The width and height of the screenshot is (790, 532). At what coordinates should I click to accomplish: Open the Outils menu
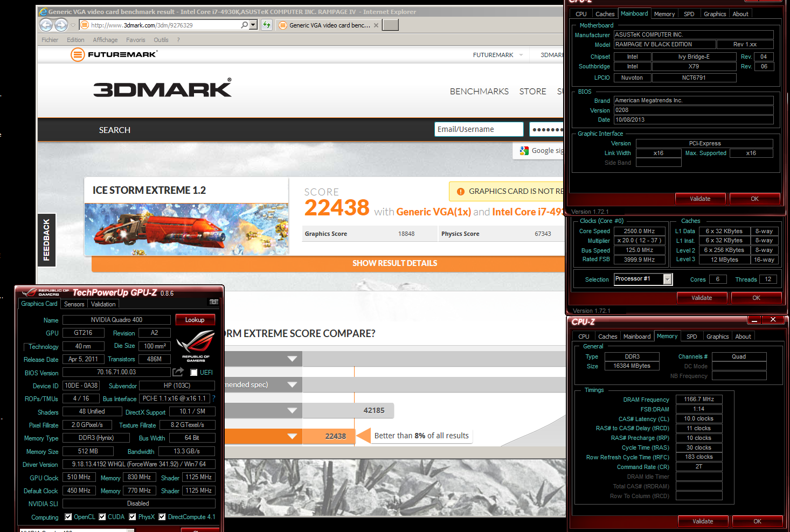pyautogui.click(x=161, y=40)
